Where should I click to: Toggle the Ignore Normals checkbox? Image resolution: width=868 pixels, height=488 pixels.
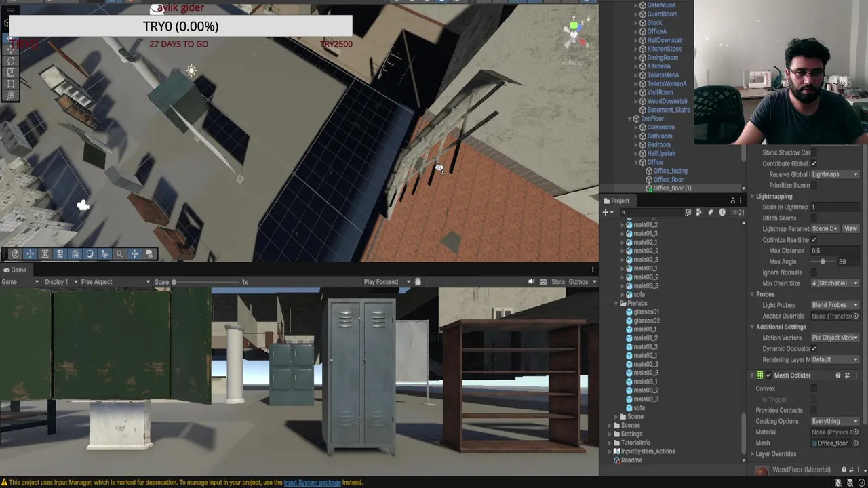[x=814, y=272]
